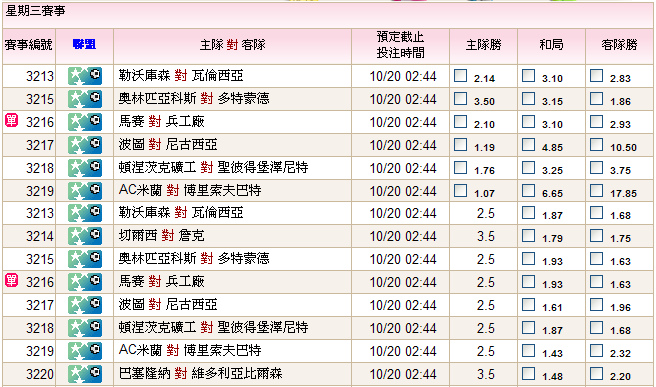Click league icon in 3220 巴塞隆納 row
Image resolution: width=656 pixels, height=387 pixels.
[x=85, y=374]
